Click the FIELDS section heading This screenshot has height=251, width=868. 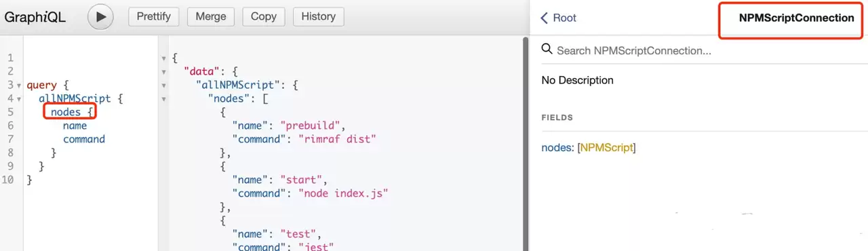(x=557, y=117)
